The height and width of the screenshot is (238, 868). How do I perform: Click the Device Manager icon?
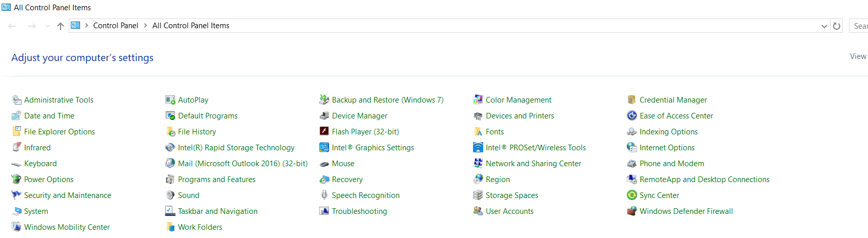(324, 116)
